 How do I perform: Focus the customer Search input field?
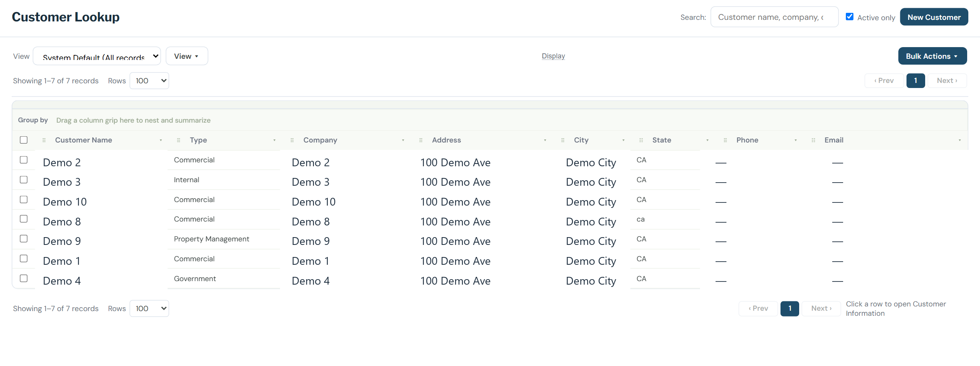coord(774,17)
